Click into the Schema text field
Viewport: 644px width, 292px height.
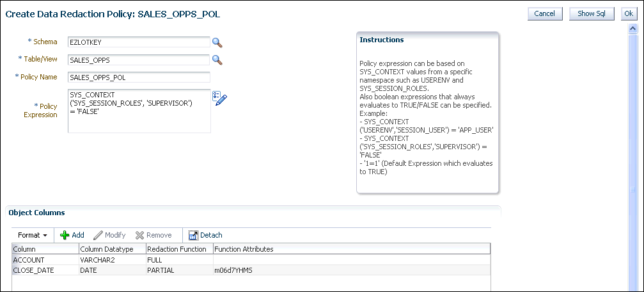click(x=139, y=42)
